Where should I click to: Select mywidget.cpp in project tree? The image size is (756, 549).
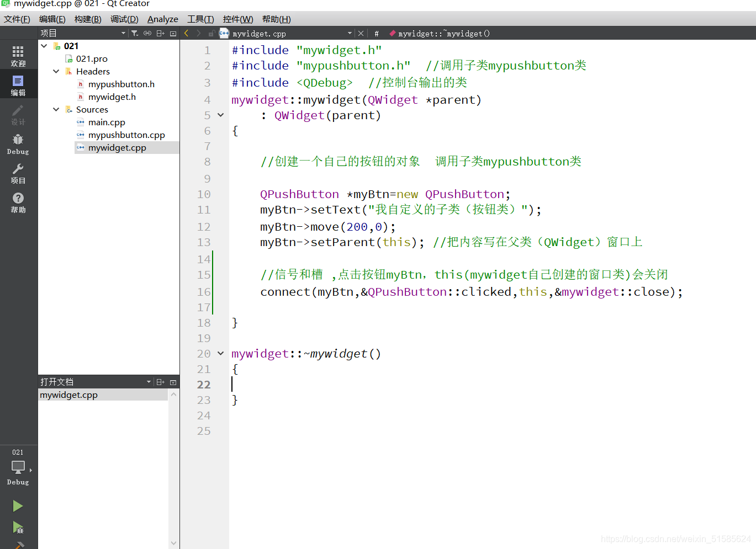[x=117, y=147]
